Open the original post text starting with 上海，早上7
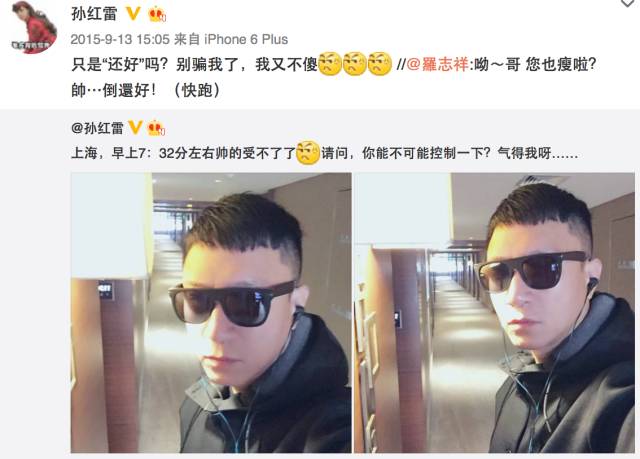Image resolution: width=640 pixels, height=459 pixels. point(324,153)
